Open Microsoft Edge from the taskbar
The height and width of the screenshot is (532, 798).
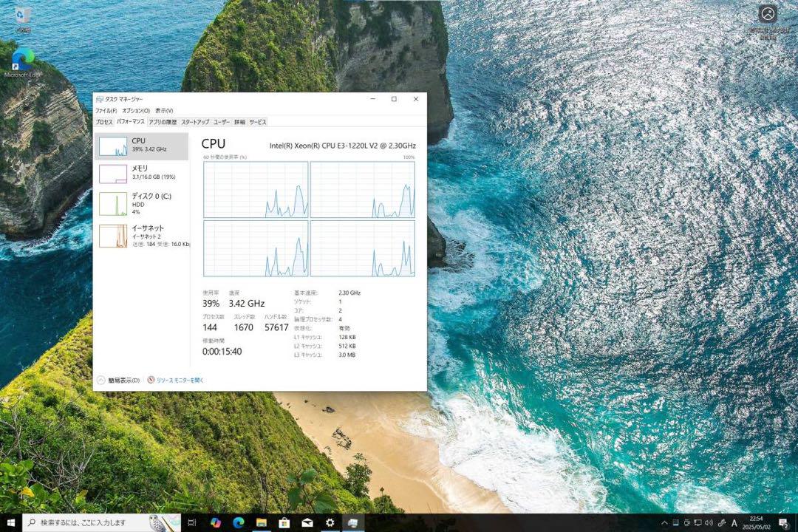coord(238,523)
